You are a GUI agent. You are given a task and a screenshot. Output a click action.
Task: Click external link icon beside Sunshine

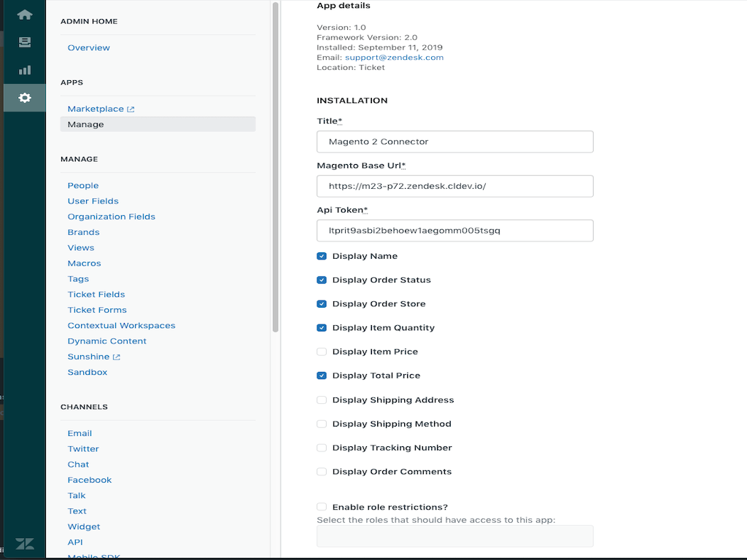point(117,357)
